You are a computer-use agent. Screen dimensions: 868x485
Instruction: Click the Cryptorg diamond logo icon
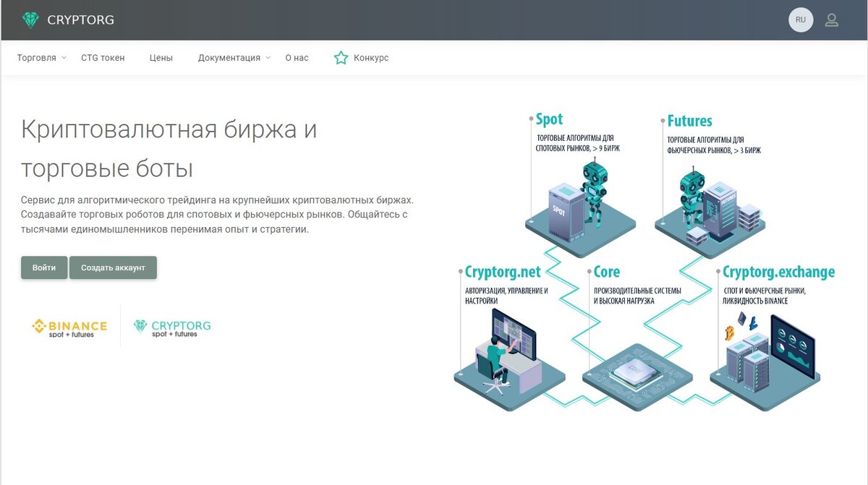(30, 20)
